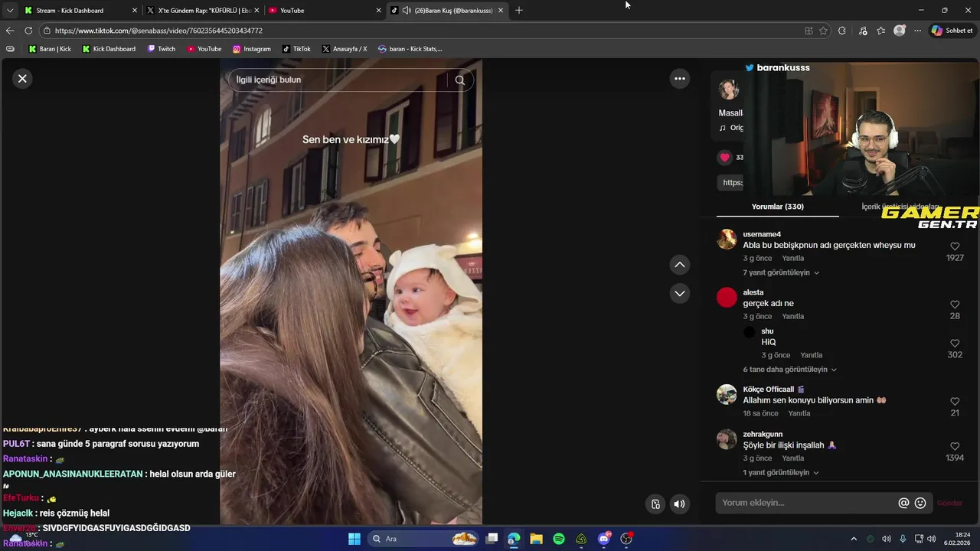Click the split screen icon in address bar
Image resolution: width=980 pixels, height=551 pixels.
808,31
